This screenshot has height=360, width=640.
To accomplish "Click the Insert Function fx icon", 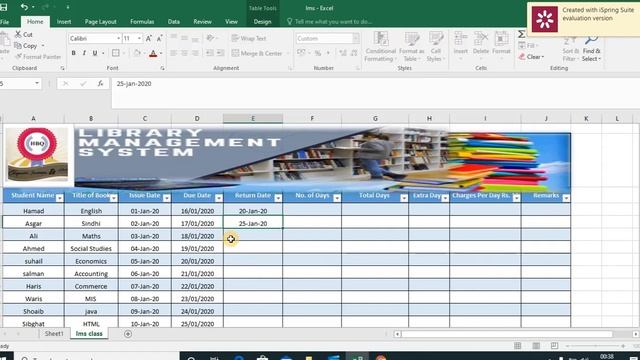I will click(100, 83).
